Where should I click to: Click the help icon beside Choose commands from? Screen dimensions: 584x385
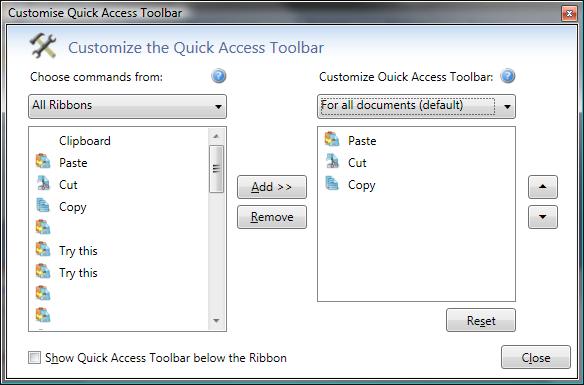coord(219,76)
